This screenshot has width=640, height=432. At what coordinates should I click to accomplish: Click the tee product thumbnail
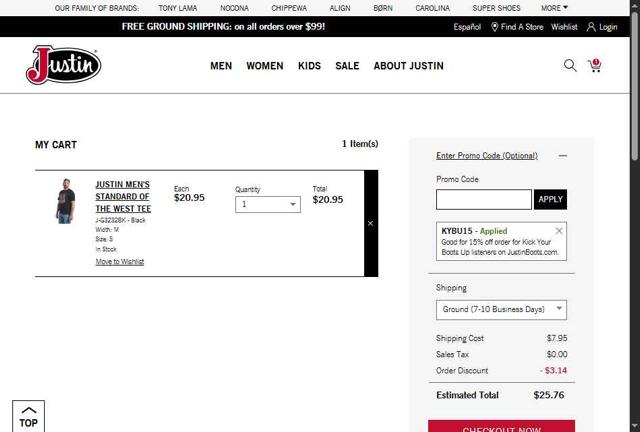click(66, 201)
